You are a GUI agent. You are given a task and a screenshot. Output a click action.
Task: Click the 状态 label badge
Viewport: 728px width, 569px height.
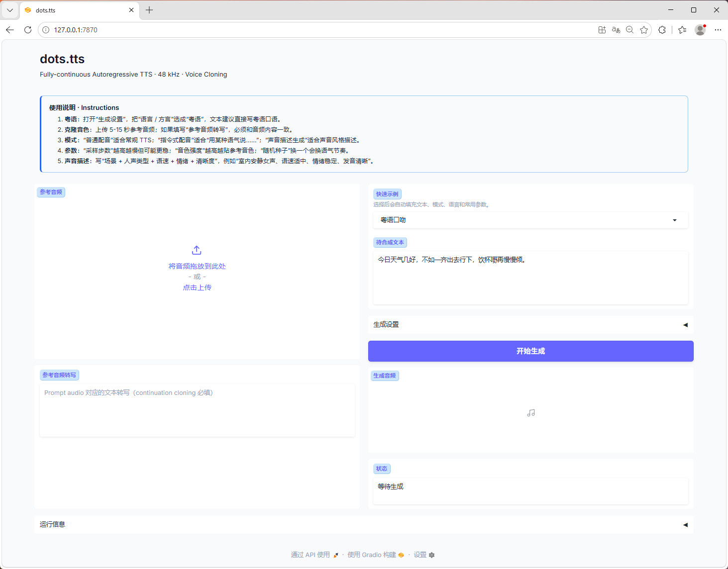coord(382,469)
